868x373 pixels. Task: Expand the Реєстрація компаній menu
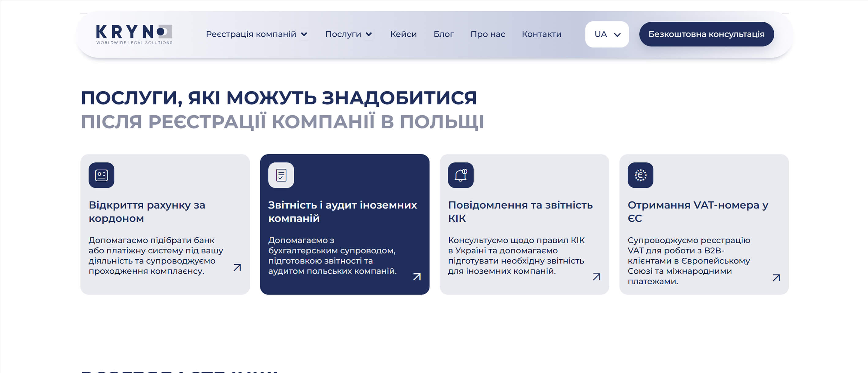[257, 34]
